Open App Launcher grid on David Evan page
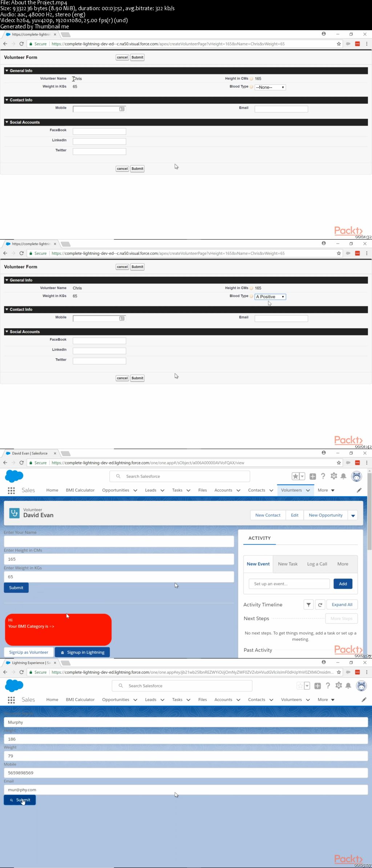The height and width of the screenshot is (868, 372). coord(11,491)
